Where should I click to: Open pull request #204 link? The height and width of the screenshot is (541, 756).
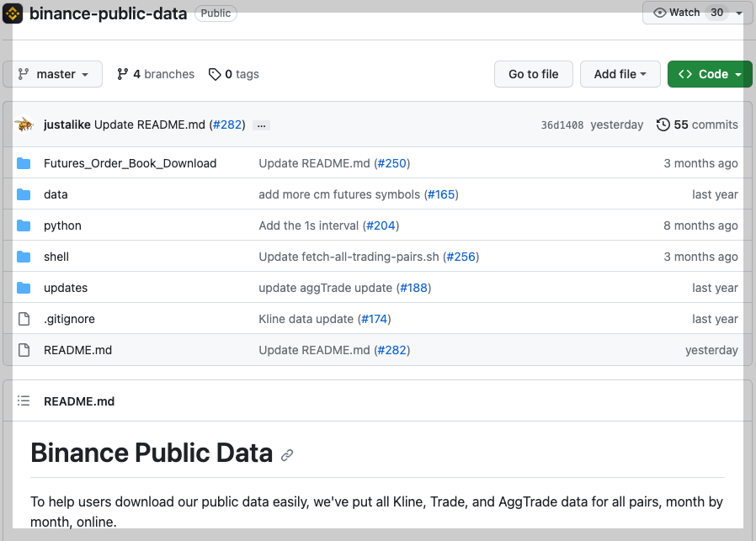tap(381, 225)
